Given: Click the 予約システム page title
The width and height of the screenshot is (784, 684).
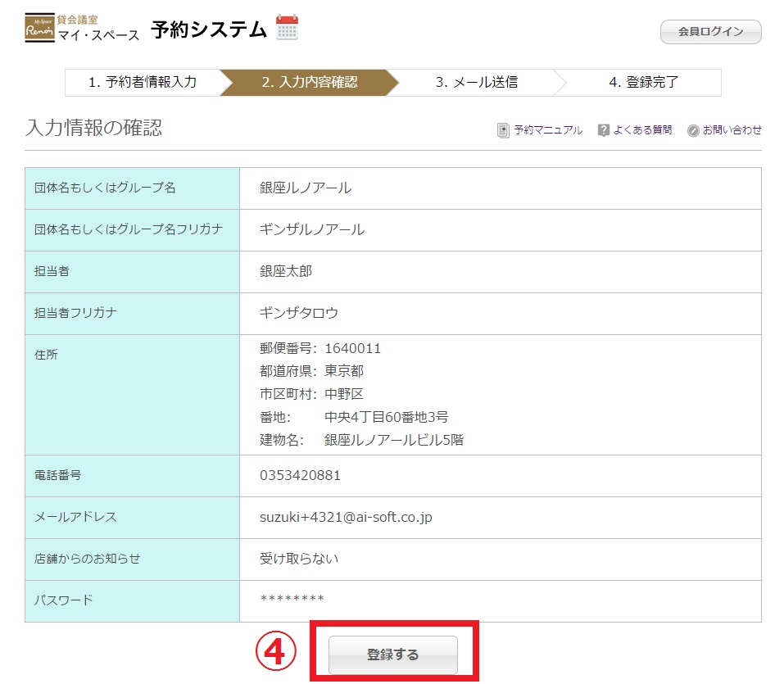Looking at the screenshot, I should (209, 29).
